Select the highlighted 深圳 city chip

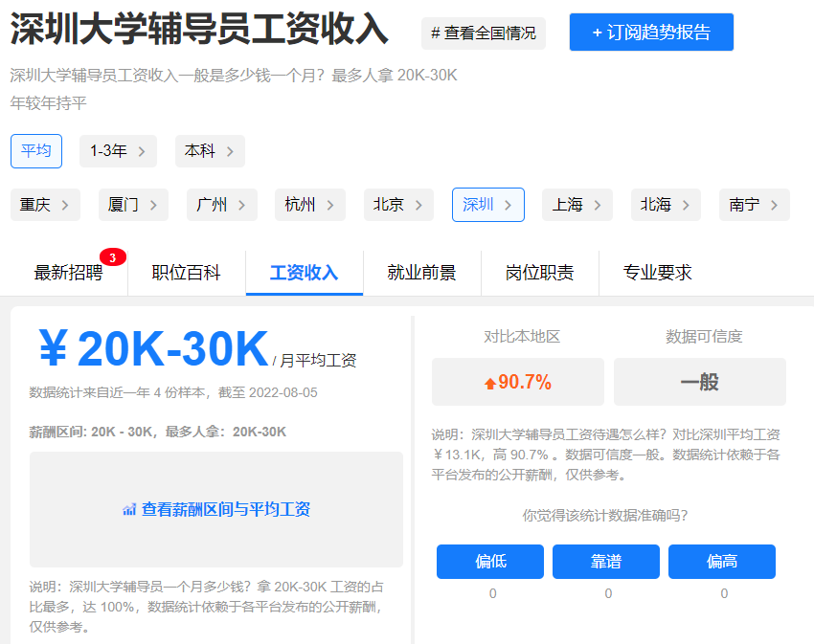coord(488,205)
